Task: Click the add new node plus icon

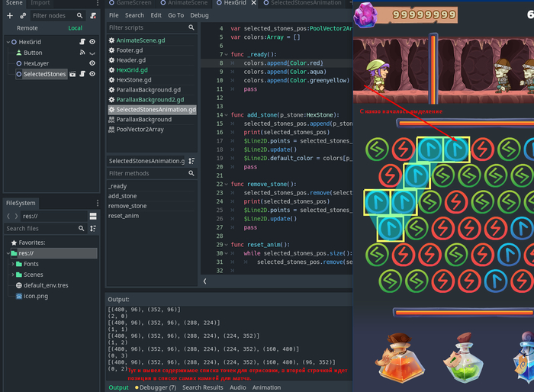Action: [10, 15]
